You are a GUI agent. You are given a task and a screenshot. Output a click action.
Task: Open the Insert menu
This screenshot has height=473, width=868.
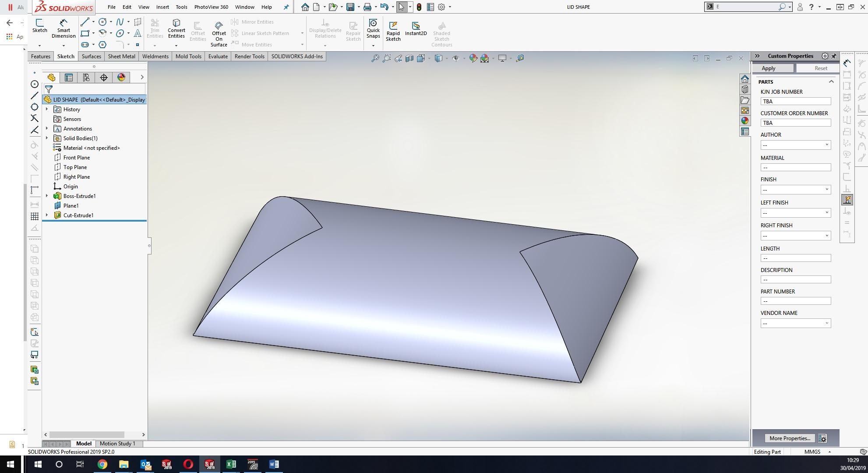(162, 7)
